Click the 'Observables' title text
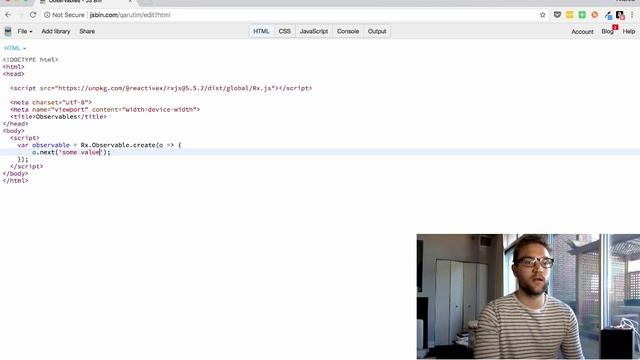 (x=56, y=117)
